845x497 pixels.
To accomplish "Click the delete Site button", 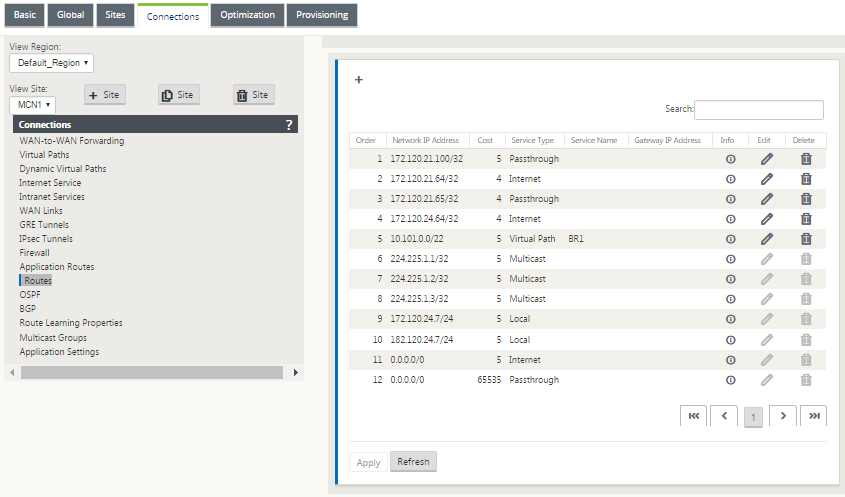I will pos(254,95).
